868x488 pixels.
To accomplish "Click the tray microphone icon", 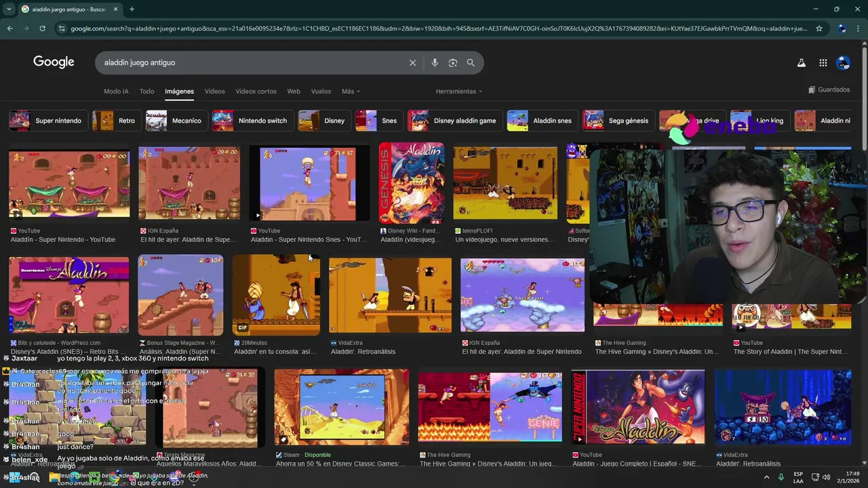I will coord(781,477).
